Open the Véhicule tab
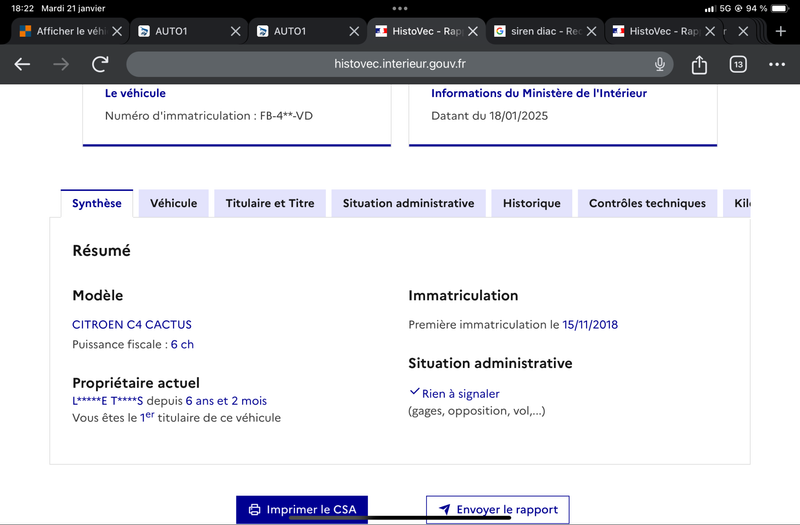800x525 pixels. point(173,203)
